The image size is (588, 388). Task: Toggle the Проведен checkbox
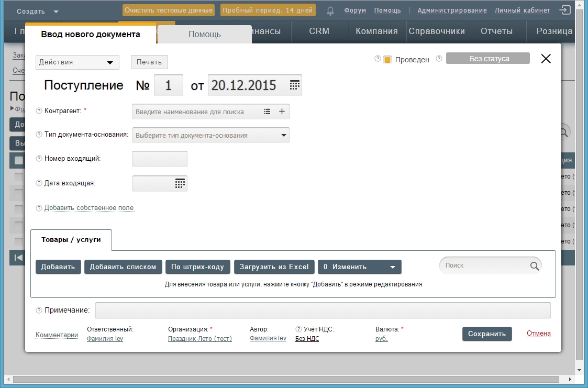click(x=387, y=60)
